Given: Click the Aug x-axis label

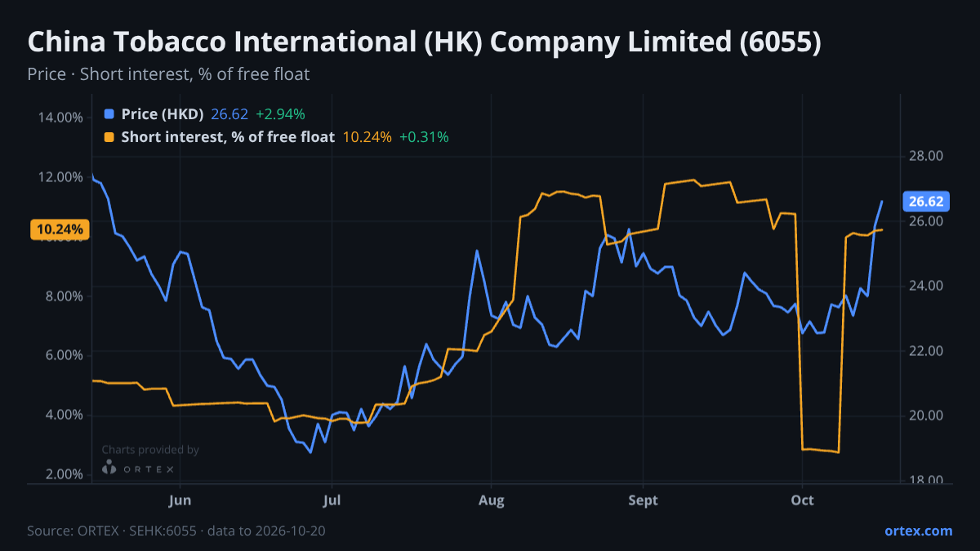Looking at the screenshot, I should click(x=491, y=500).
